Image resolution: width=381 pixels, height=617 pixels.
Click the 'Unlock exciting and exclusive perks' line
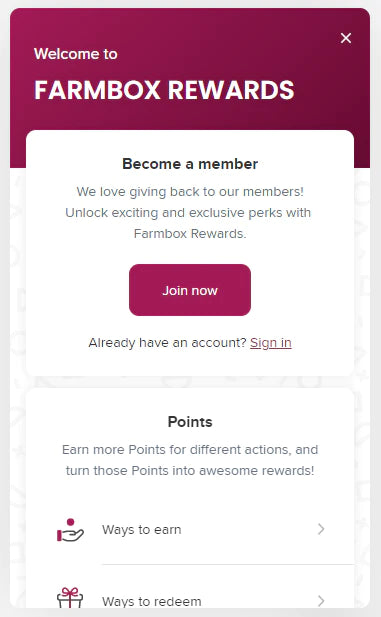point(188,212)
